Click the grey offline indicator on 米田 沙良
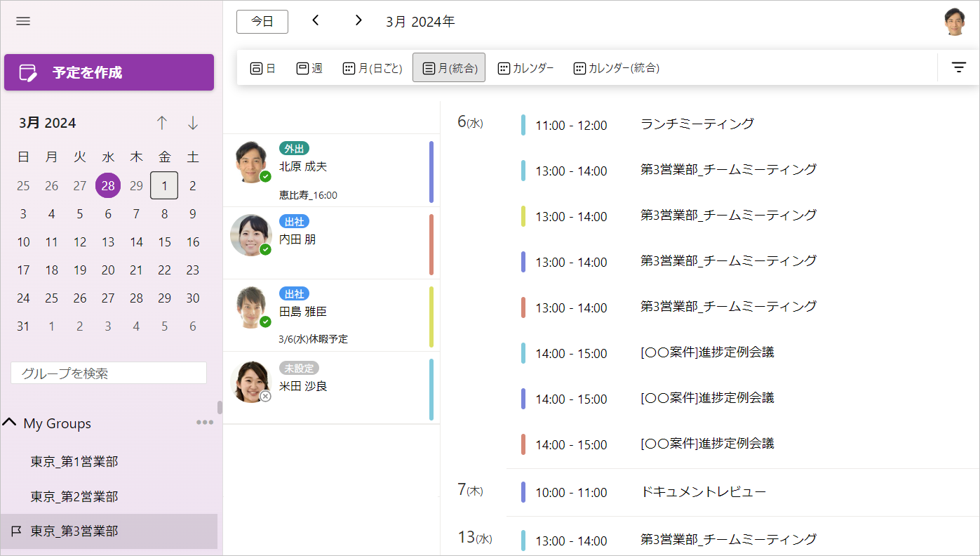 pyautogui.click(x=265, y=396)
